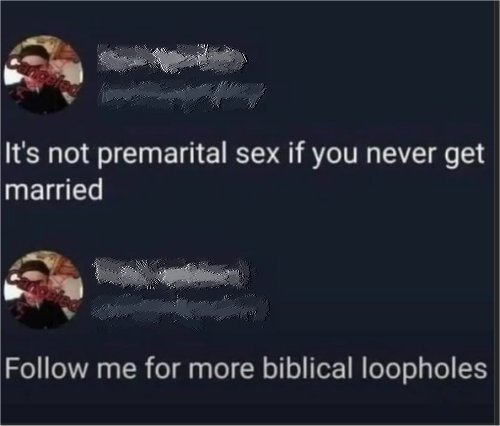Image resolution: width=500 pixels, height=426 pixels.
Task: Click the word 'It's' starting the first post
Action: coord(24,154)
